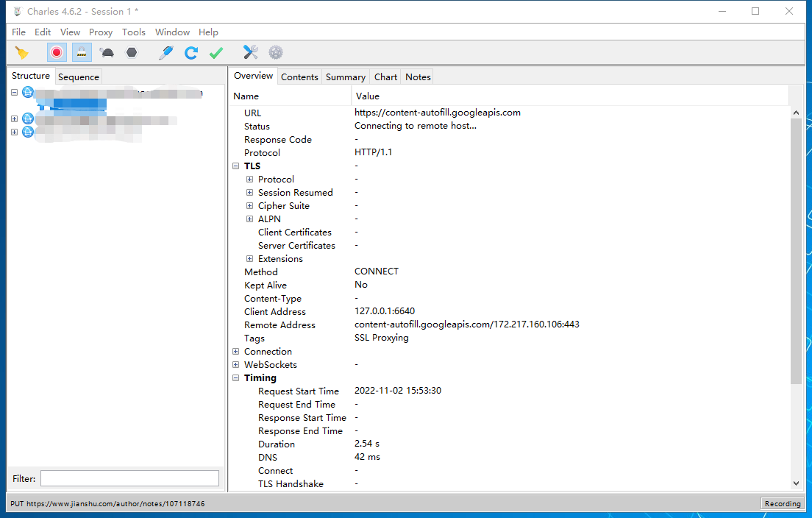
Task: Click the Value column header
Action: [x=570, y=96]
